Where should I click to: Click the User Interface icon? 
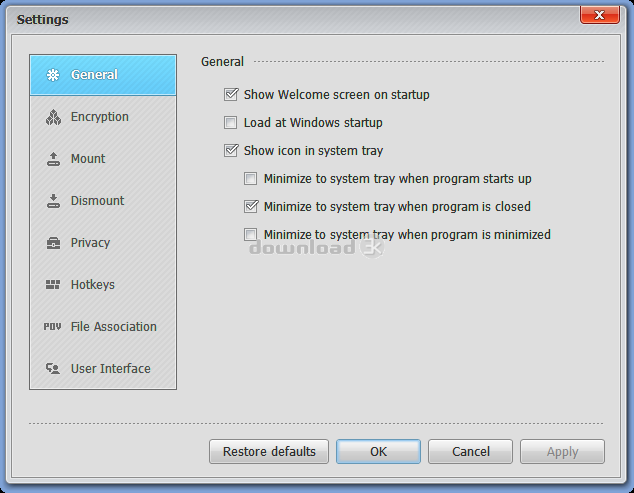(x=53, y=369)
